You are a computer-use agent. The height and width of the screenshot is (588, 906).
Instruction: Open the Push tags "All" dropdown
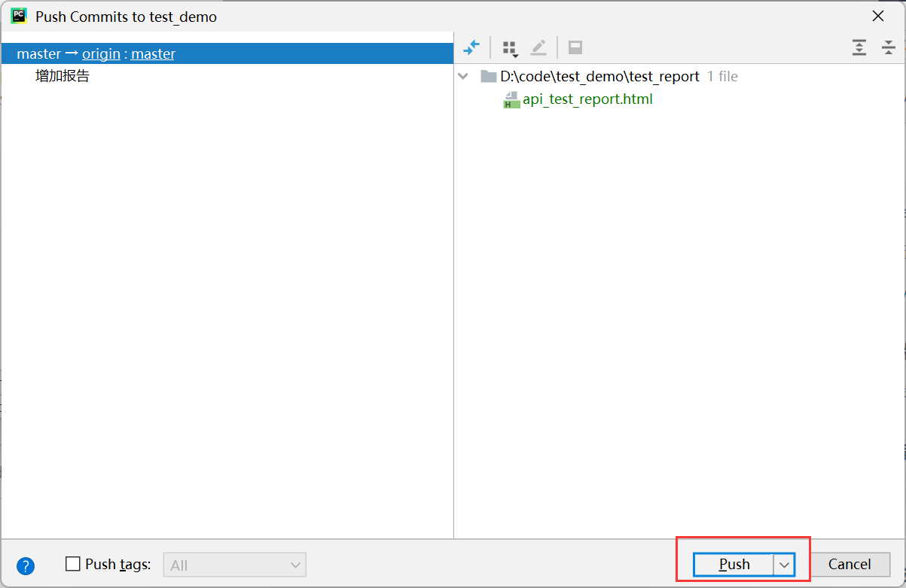click(234, 565)
